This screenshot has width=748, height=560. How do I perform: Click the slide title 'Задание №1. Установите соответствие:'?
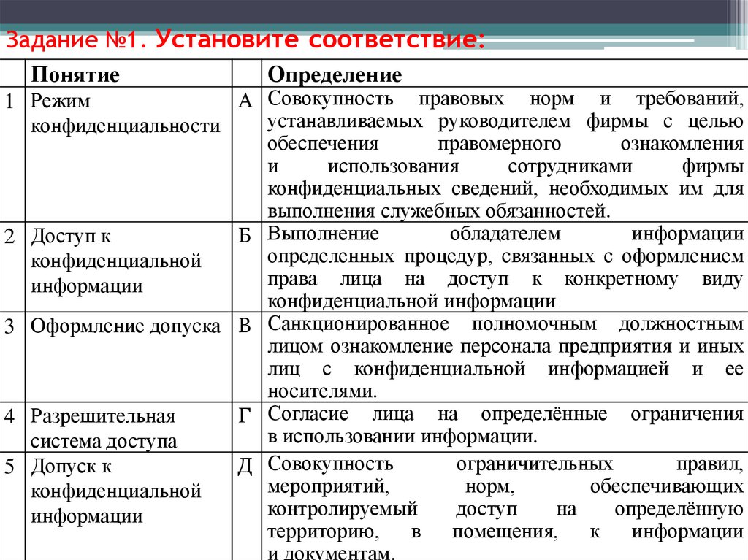(245, 39)
